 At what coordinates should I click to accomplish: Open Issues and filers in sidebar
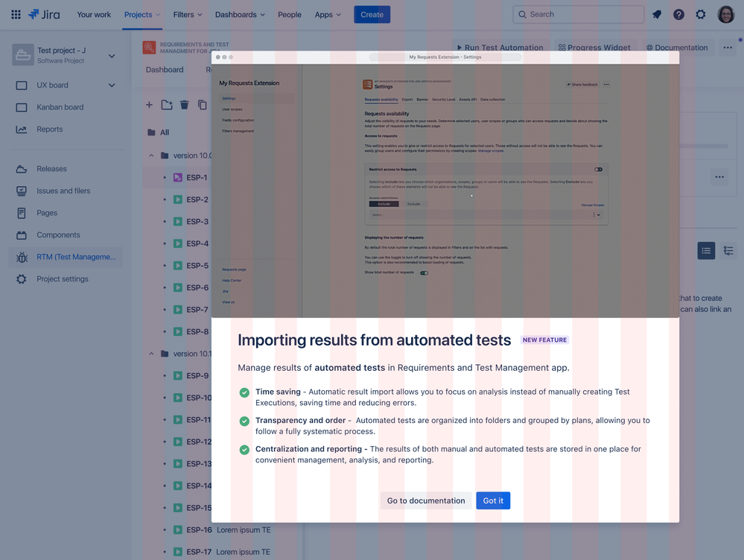tap(65, 191)
